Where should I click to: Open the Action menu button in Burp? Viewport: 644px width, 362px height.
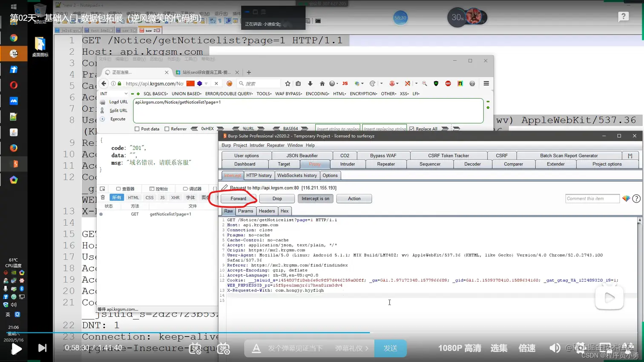pos(354,199)
